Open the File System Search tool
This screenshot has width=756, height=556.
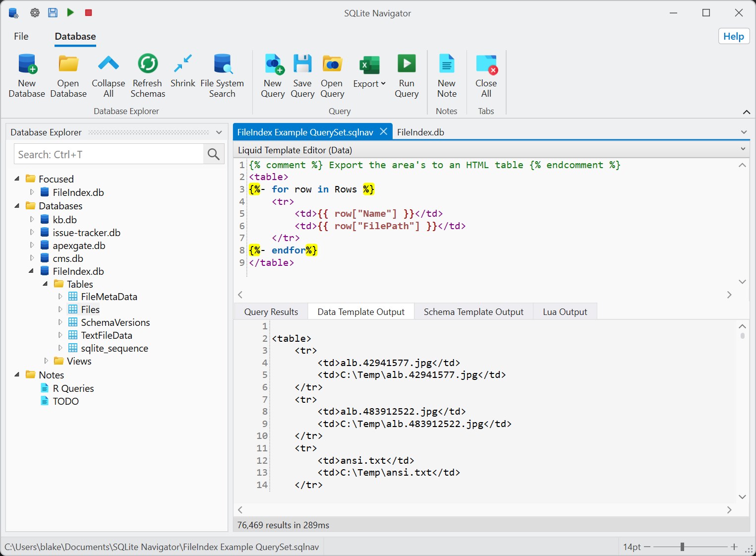(223, 75)
